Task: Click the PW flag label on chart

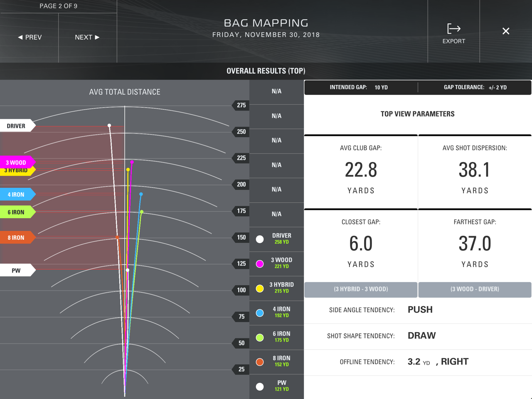Action: [x=17, y=270]
